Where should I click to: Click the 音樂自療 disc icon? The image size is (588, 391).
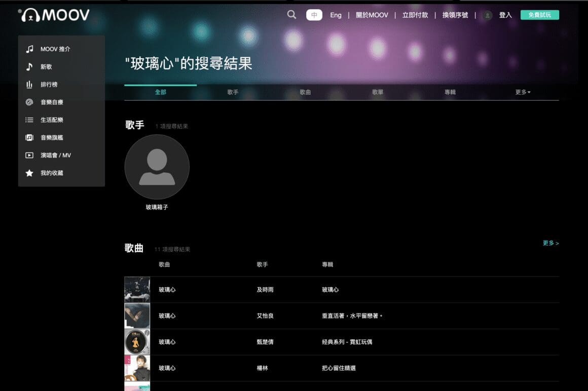29,102
